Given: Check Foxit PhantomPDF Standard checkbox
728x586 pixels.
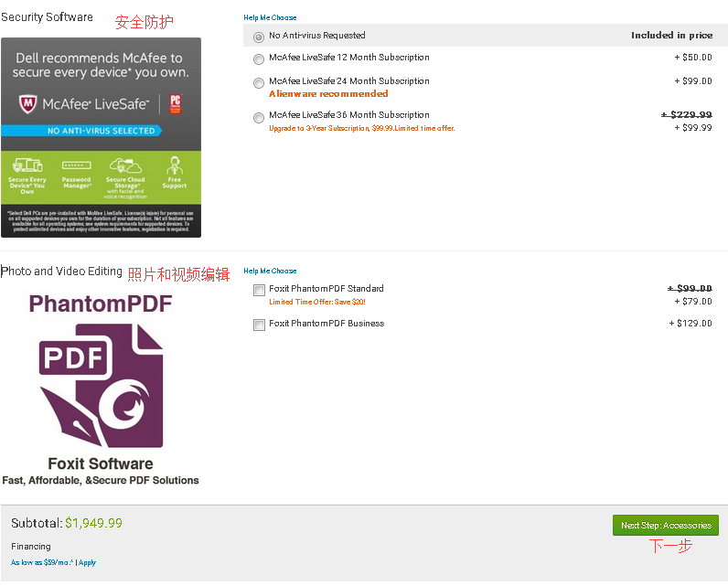Looking at the screenshot, I should click(x=259, y=290).
